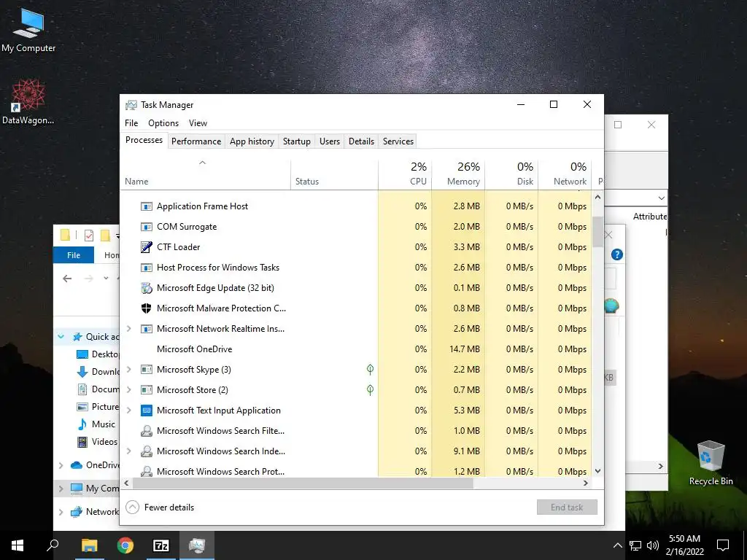The image size is (747, 560).
Task: Click the suspended leaf icon for Microsoft Skype
Action: (370, 370)
